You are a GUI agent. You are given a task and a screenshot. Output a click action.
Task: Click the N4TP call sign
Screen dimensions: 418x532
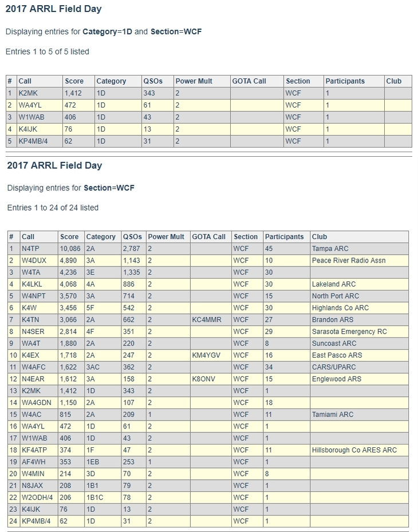31,249
